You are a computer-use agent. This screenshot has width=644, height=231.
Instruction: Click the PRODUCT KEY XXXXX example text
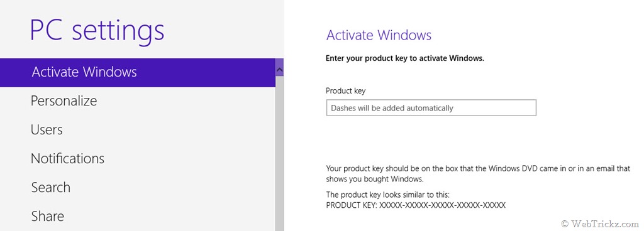point(416,205)
